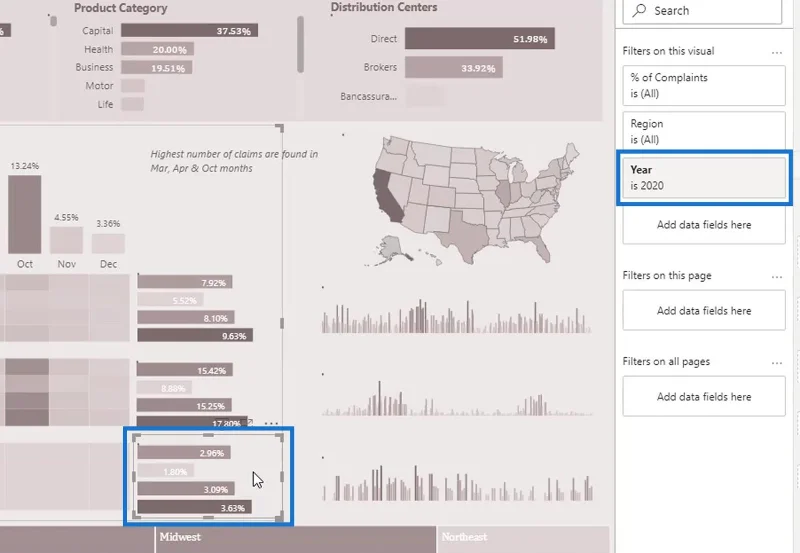The height and width of the screenshot is (553, 800).
Task: Select the Life category bar
Action: coord(132,104)
